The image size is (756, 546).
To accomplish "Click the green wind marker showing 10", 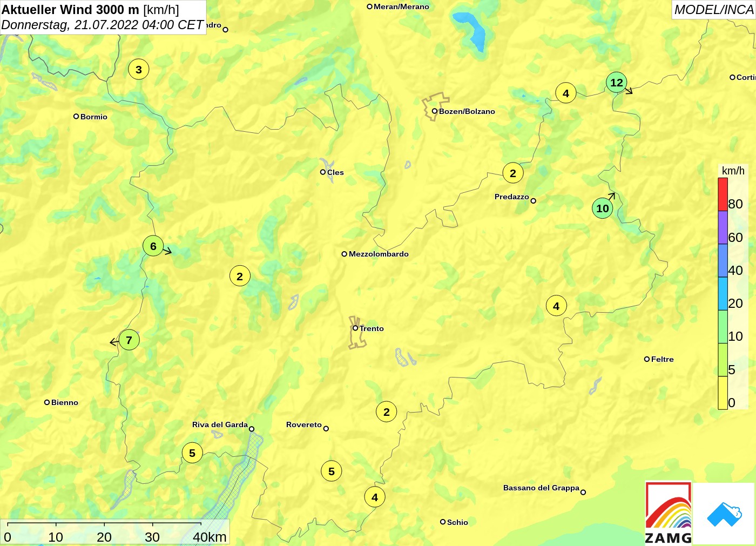I will point(603,208).
